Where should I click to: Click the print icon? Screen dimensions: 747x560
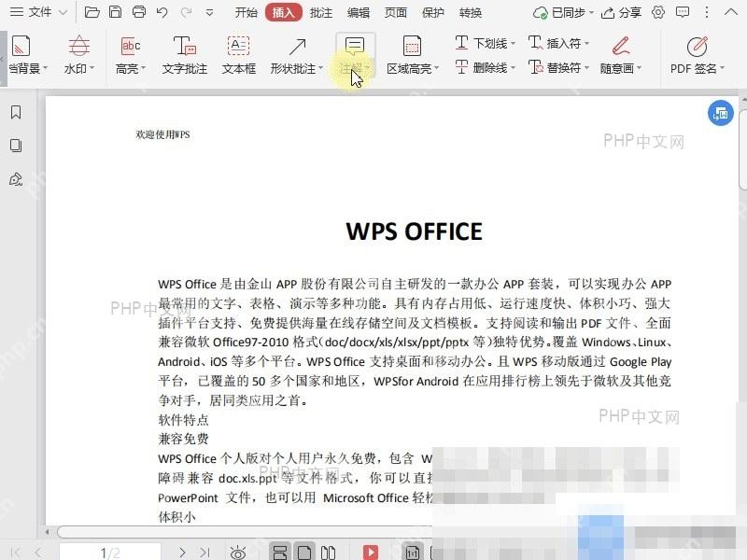pyautogui.click(x=138, y=12)
